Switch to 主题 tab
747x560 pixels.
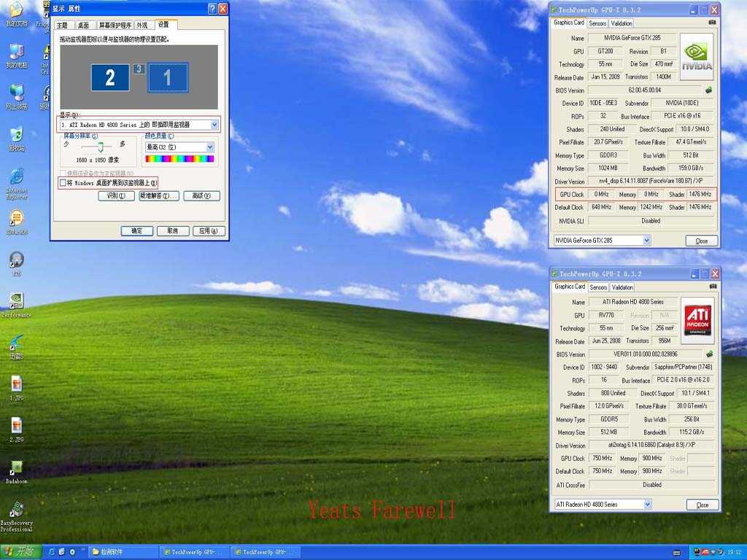point(62,26)
